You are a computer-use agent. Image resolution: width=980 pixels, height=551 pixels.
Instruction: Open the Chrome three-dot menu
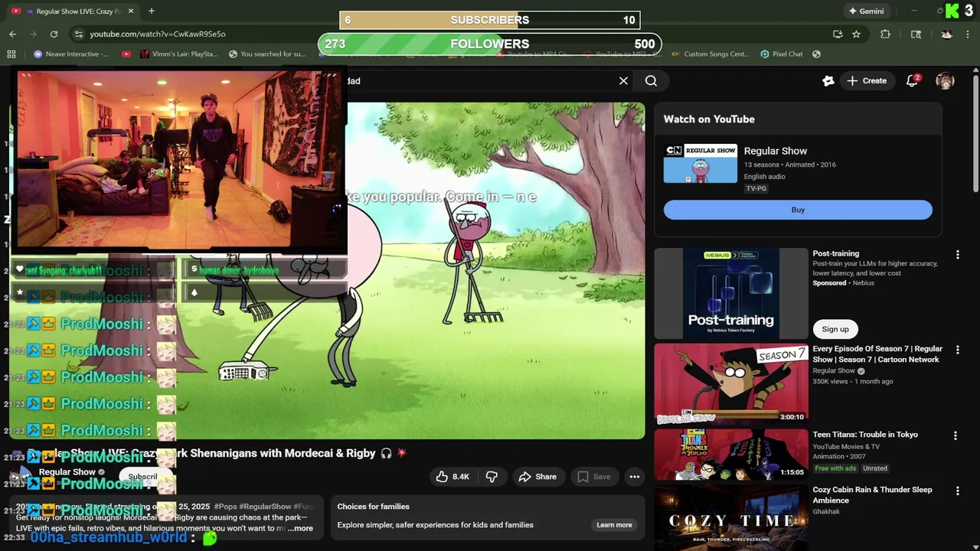pyautogui.click(x=968, y=34)
